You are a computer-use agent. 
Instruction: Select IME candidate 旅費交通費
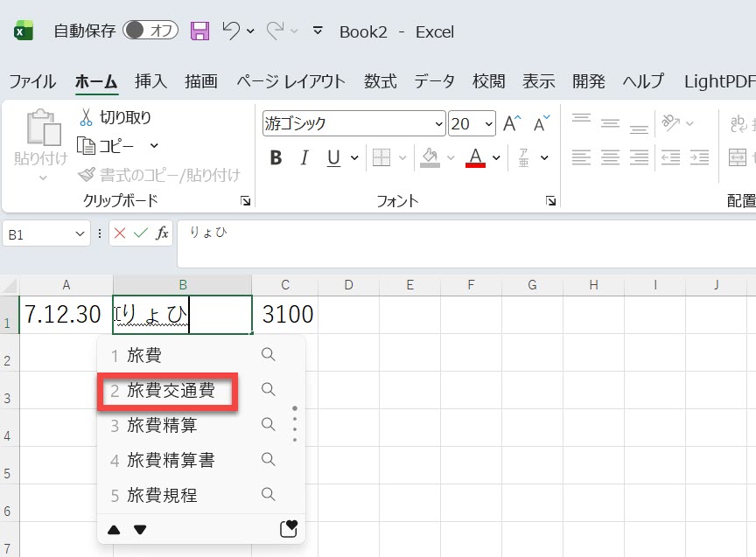pyautogui.click(x=171, y=391)
